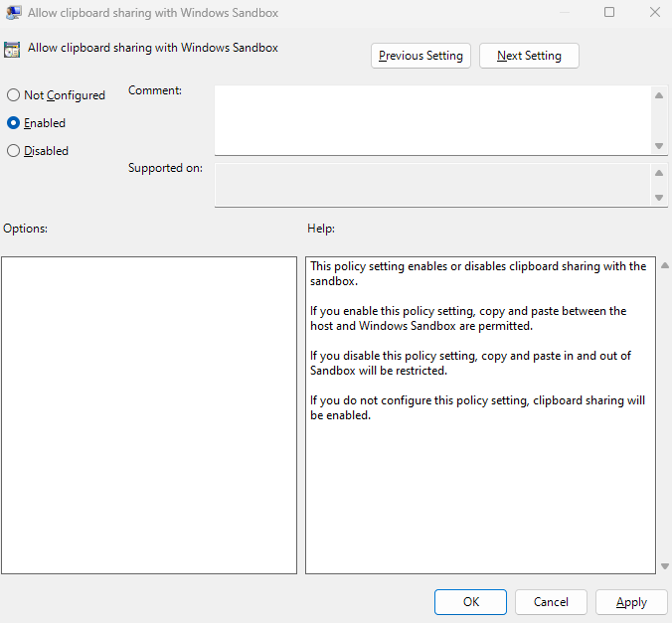Click the 'Help:' label

tap(321, 229)
